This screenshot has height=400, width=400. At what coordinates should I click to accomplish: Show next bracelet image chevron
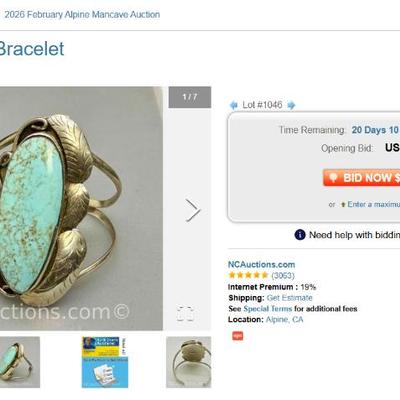coord(193,210)
